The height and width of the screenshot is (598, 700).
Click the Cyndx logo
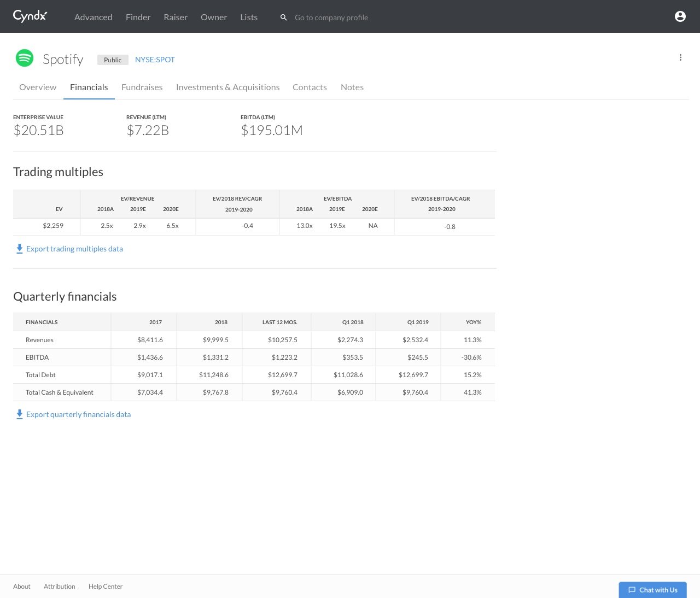pyautogui.click(x=30, y=16)
